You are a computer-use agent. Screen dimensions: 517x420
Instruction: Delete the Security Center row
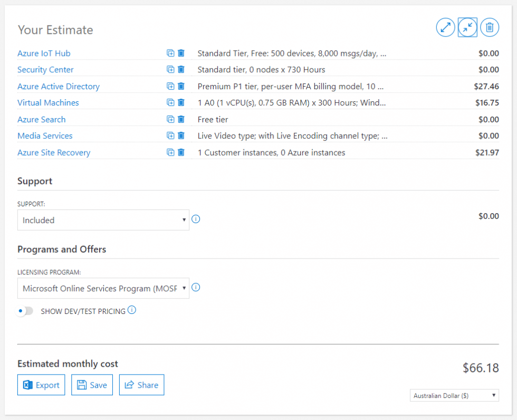point(181,69)
